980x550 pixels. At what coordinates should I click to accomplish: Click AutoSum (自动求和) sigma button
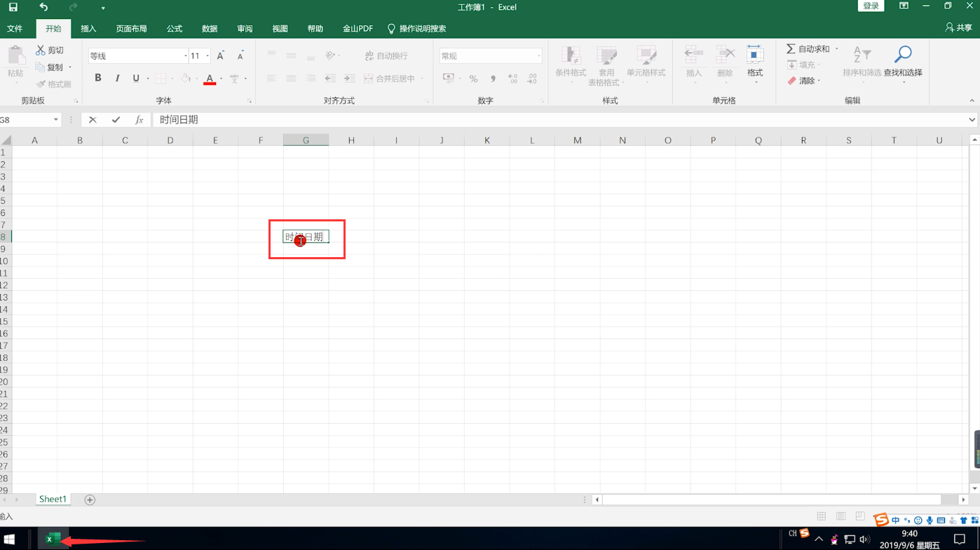click(808, 49)
